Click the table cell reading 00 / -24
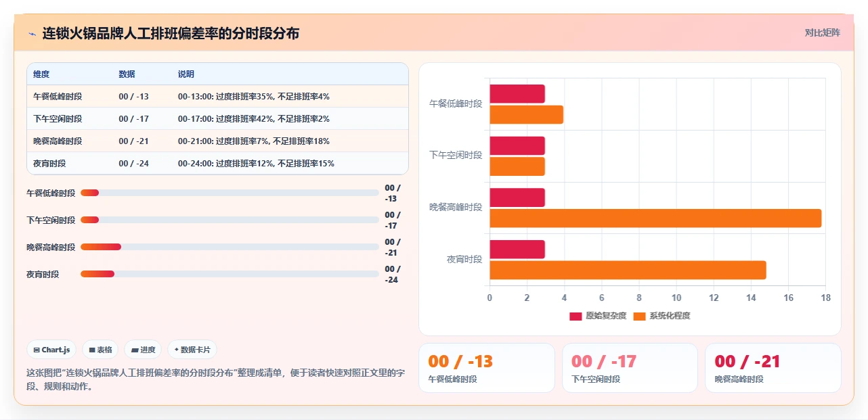Viewport: 868px width, 420px height. click(133, 164)
